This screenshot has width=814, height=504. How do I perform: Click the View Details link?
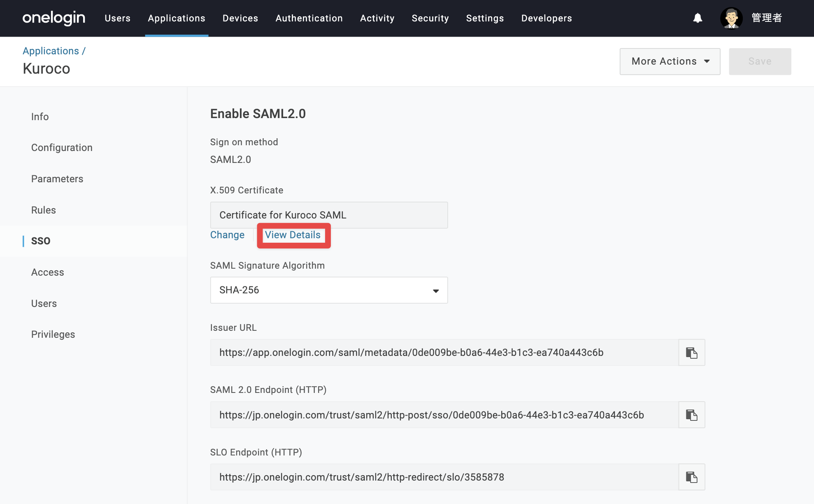click(293, 235)
